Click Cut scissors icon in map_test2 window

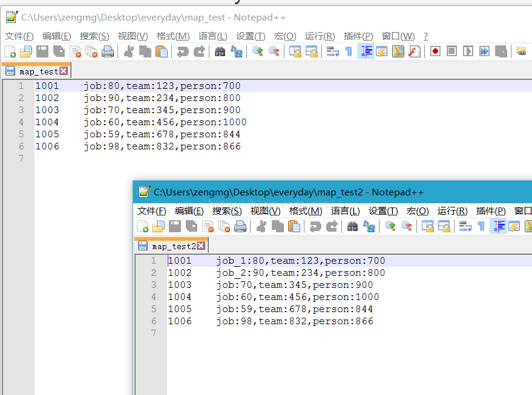[261, 226]
